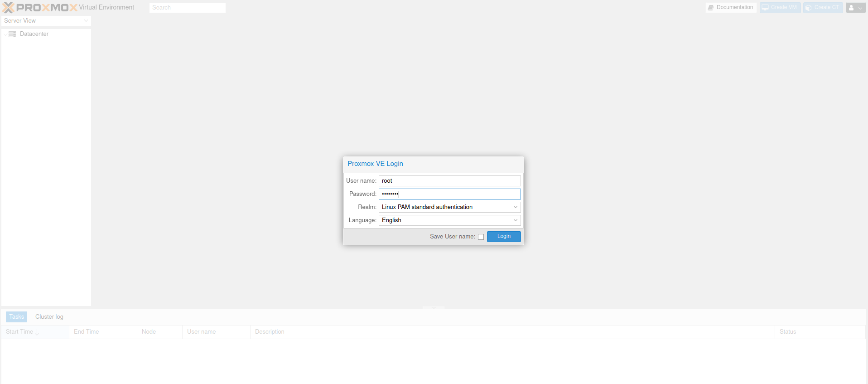
Task: Click the top Search box
Action: [x=187, y=8]
